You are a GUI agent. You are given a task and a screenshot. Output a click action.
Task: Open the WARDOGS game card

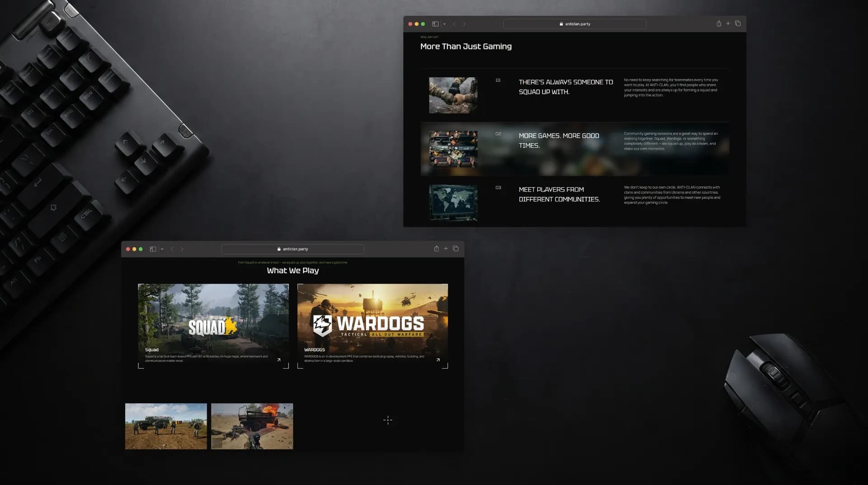373,326
